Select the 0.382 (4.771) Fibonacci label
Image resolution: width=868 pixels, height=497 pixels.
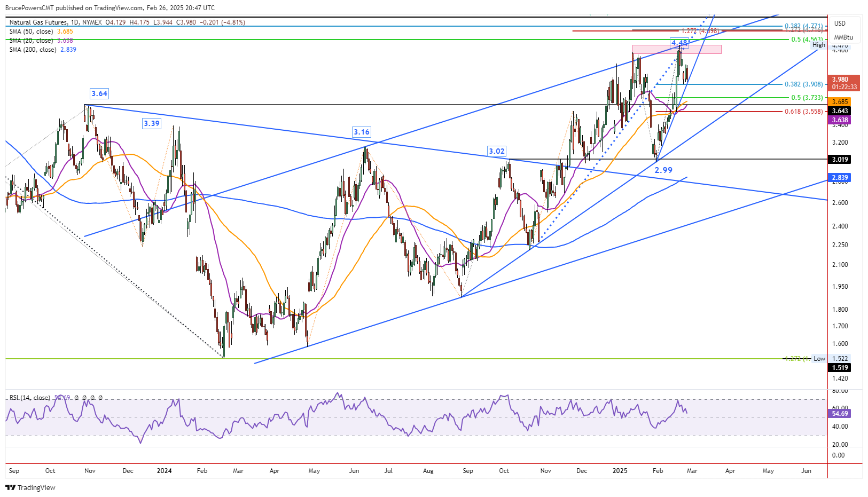(x=803, y=26)
